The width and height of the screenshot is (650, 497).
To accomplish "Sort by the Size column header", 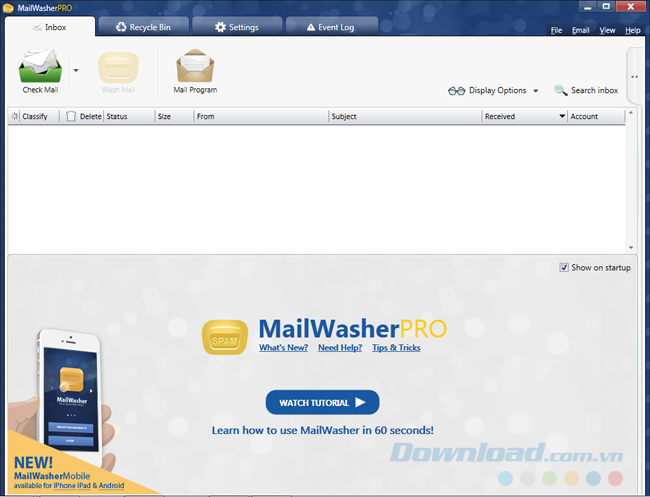I will click(x=174, y=116).
